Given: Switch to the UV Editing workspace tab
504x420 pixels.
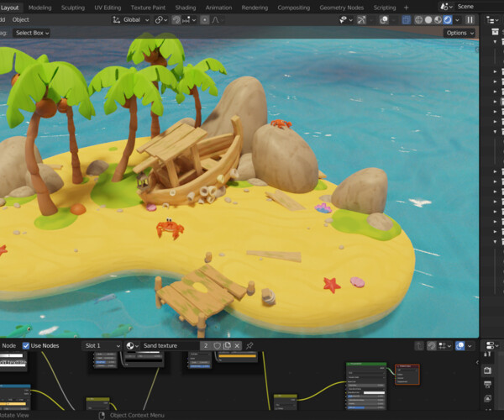Looking at the screenshot, I should pyautogui.click(x=108, y=8).
